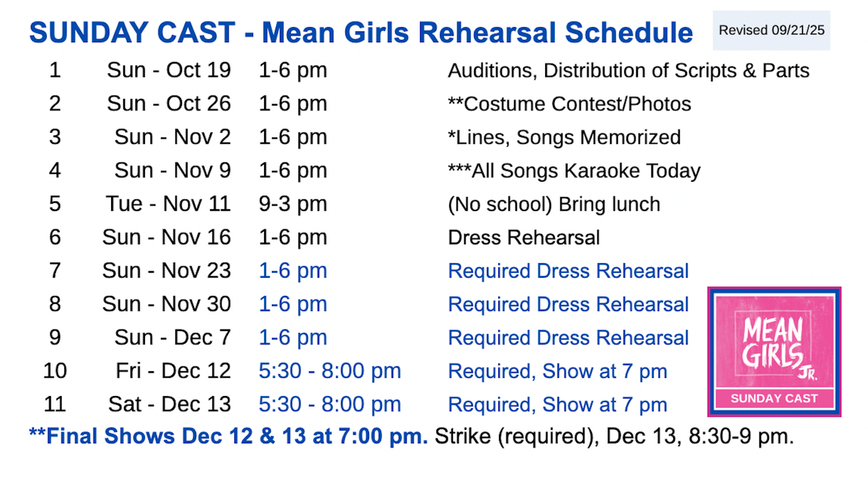
Task: Click the Costume Contest/Photos description
Action: 569,104
